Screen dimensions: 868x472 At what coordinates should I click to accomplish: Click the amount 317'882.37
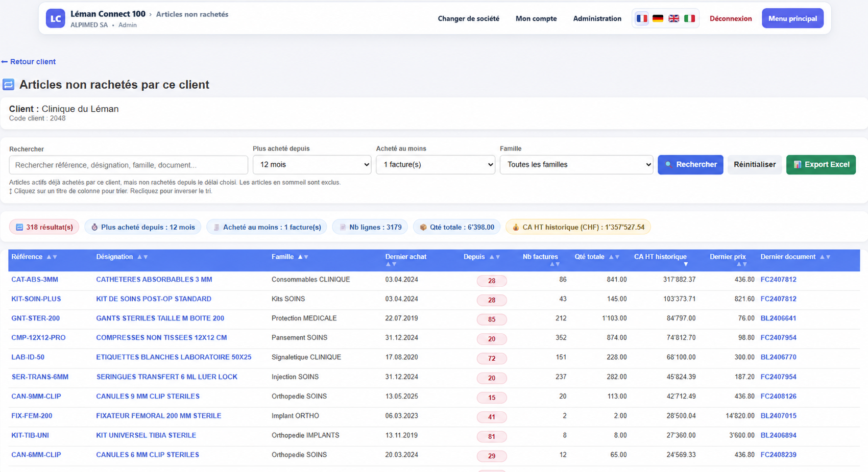(x=679, y=280)
